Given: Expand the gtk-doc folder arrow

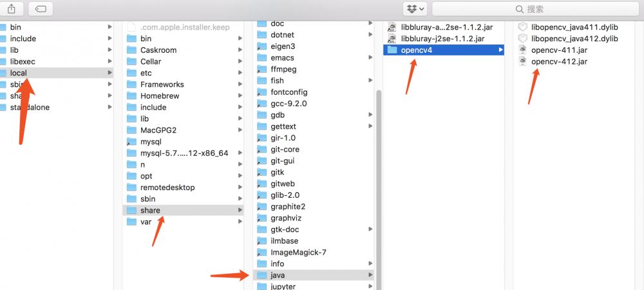Looking at the screenshot, I should coord(370,229).
